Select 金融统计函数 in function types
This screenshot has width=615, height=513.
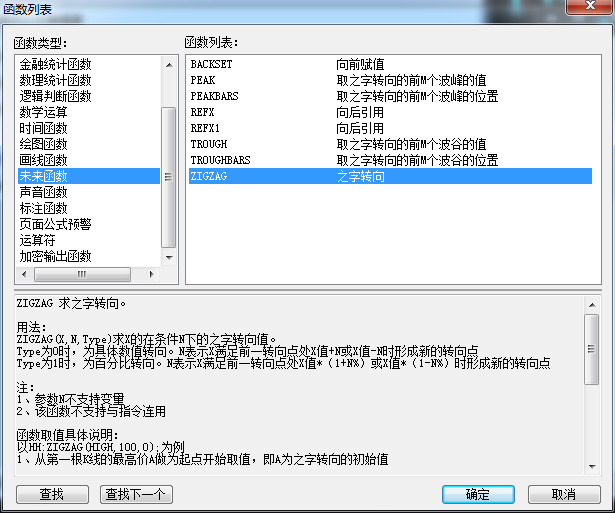click(x=89, y=64)
